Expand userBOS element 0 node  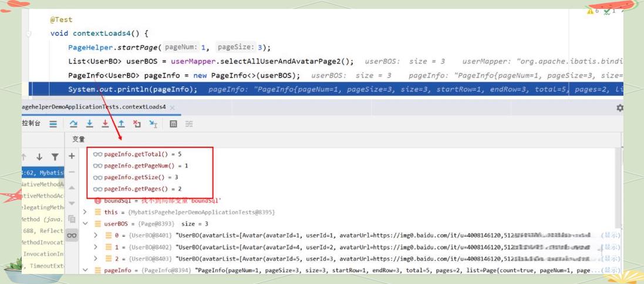pos(96,236)
